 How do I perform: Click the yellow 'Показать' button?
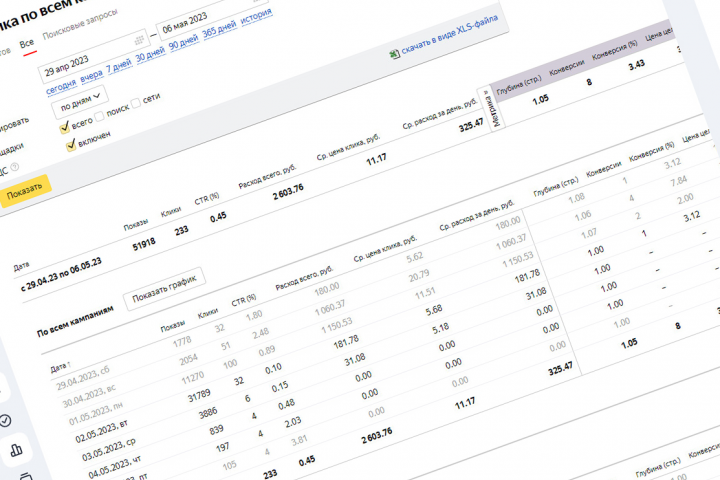[24, 192]
